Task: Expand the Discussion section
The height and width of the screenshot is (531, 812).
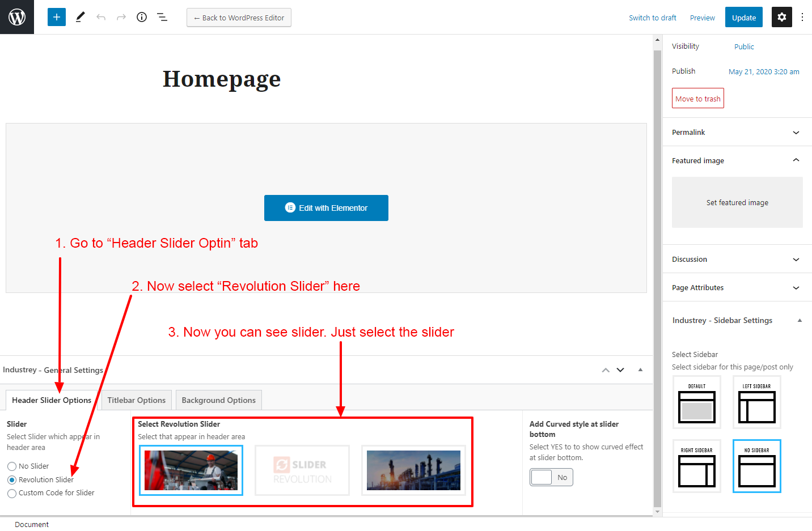Action: pos(737,260)
